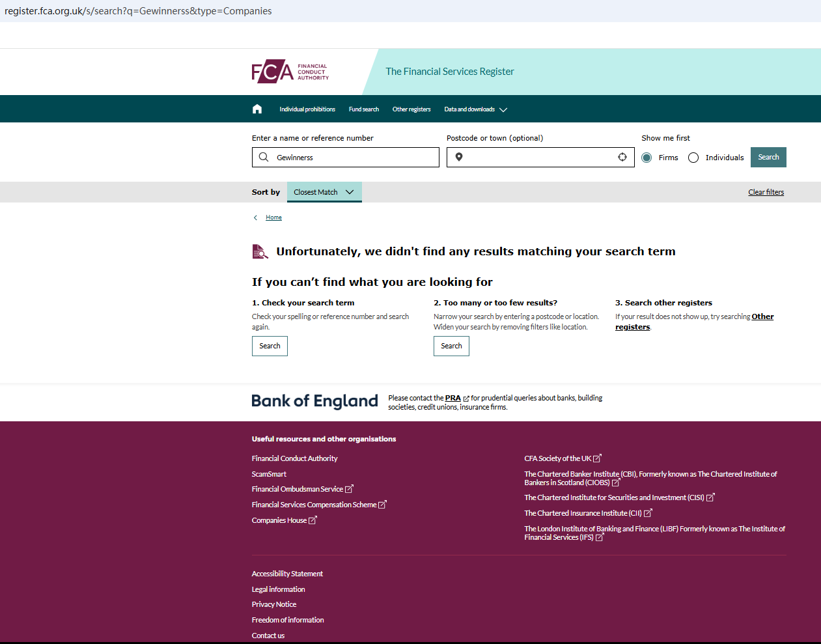The image size is (821, 644).
Task: Open Financial Ombudsman Service link
Action: 298,489
